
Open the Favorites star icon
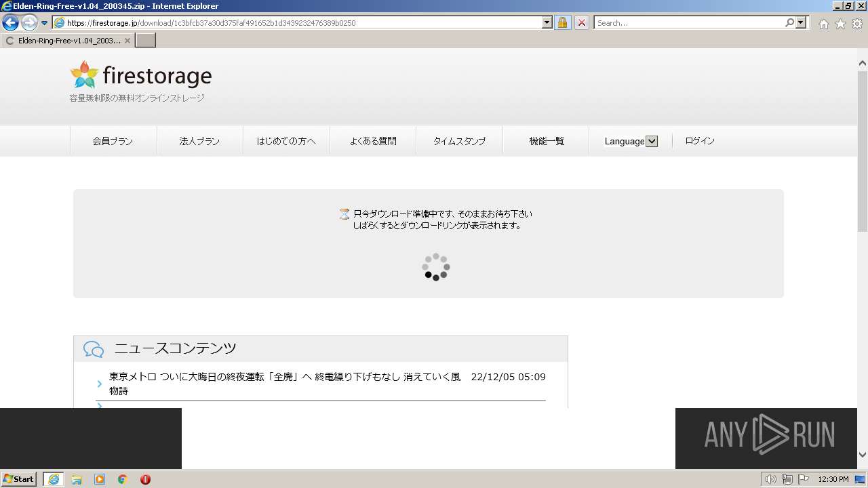point(840,24)
